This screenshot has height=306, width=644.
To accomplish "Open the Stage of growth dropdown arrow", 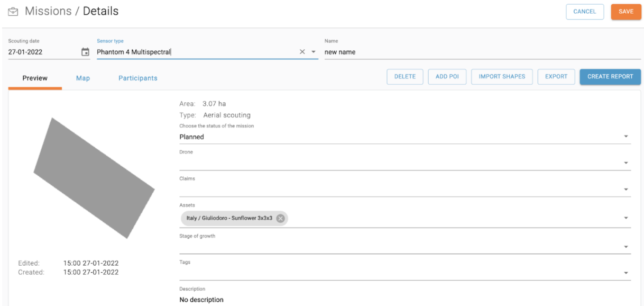I will [626, 247].
